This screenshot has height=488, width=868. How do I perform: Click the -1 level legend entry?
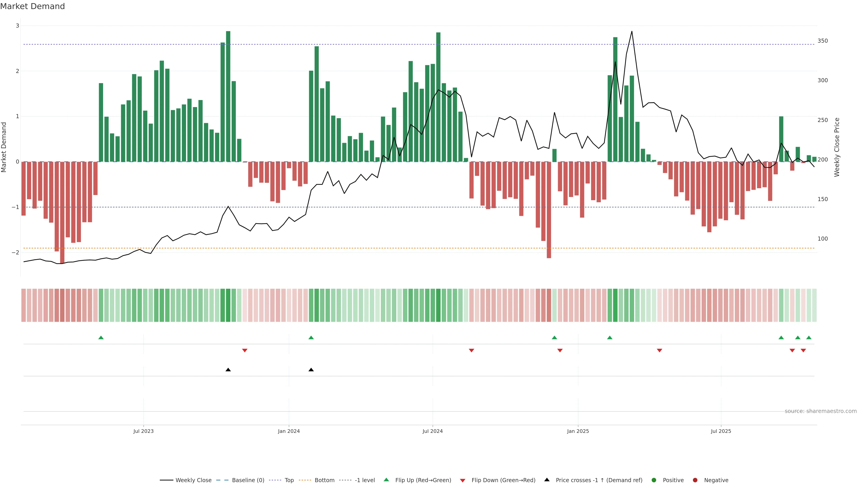(365, 480)
